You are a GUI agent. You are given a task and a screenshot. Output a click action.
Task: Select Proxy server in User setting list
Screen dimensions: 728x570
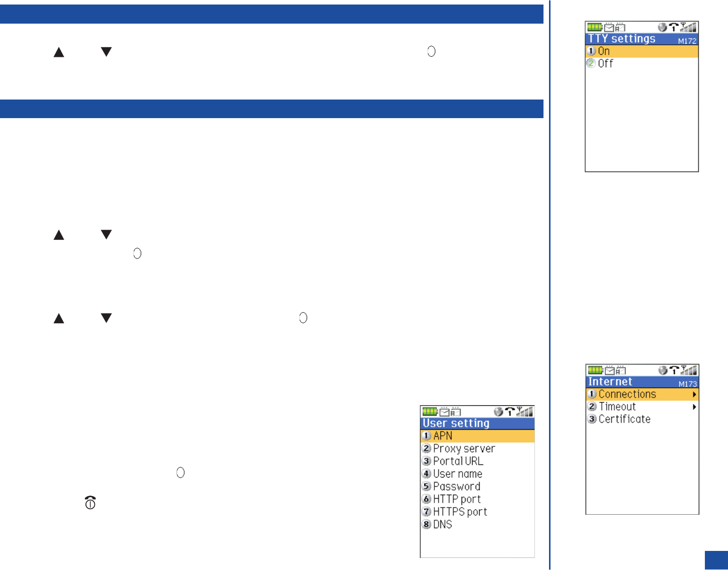(478, 449)
